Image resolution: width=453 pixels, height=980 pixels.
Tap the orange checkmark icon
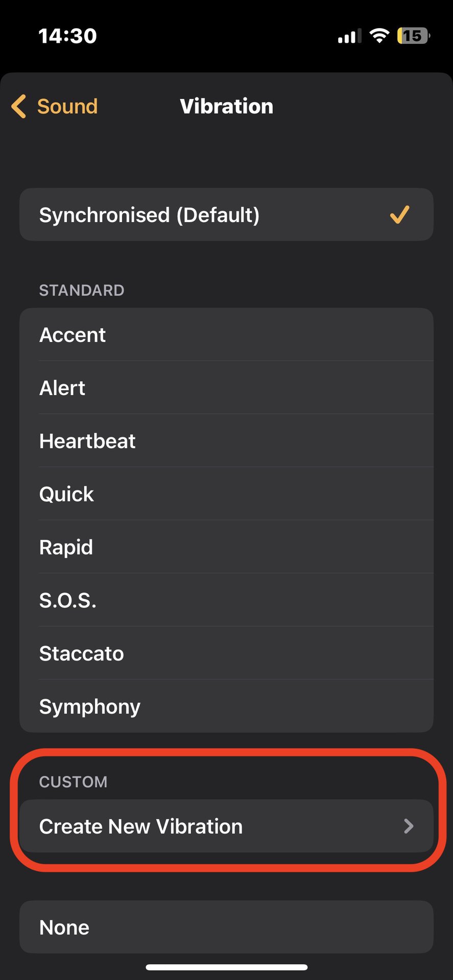[x=399, y=214]
